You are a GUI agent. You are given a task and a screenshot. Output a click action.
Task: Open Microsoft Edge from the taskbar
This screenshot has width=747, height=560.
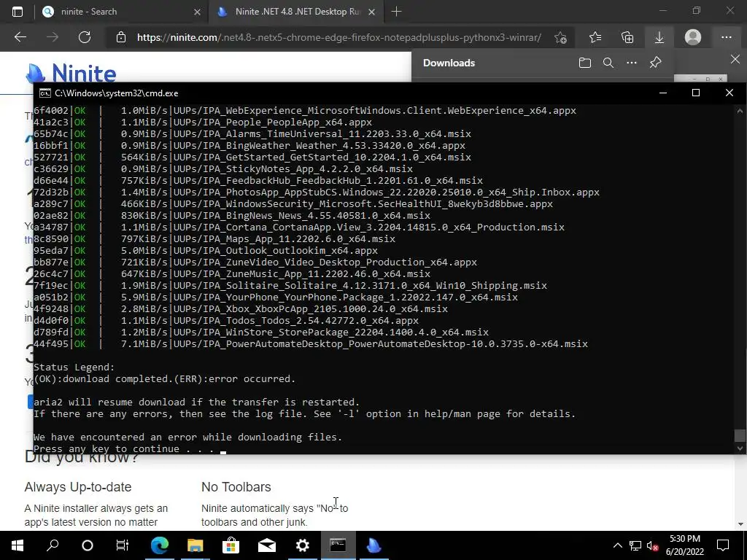click(160, 545)
